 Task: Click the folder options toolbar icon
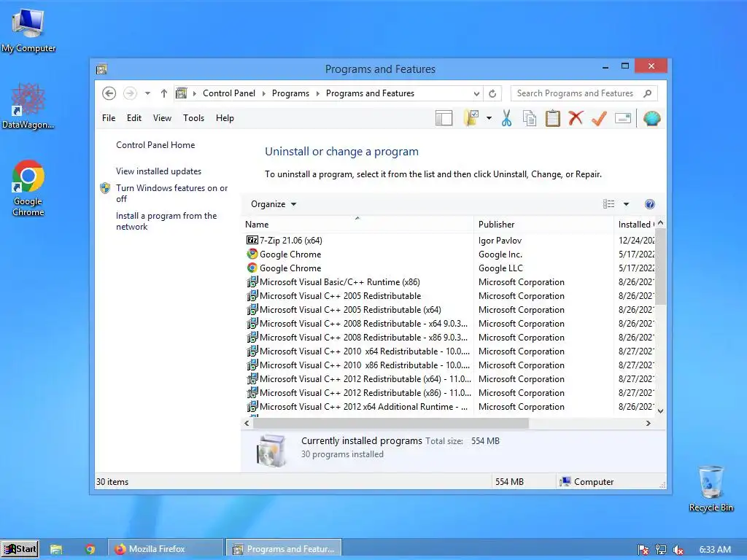(471, 118)
